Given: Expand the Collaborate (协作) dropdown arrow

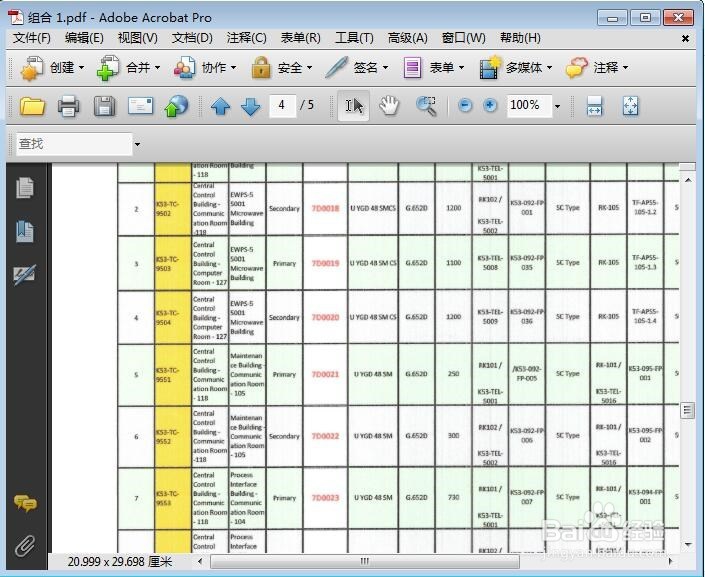Looking at the screenshot, I should [x=233, y=68].
